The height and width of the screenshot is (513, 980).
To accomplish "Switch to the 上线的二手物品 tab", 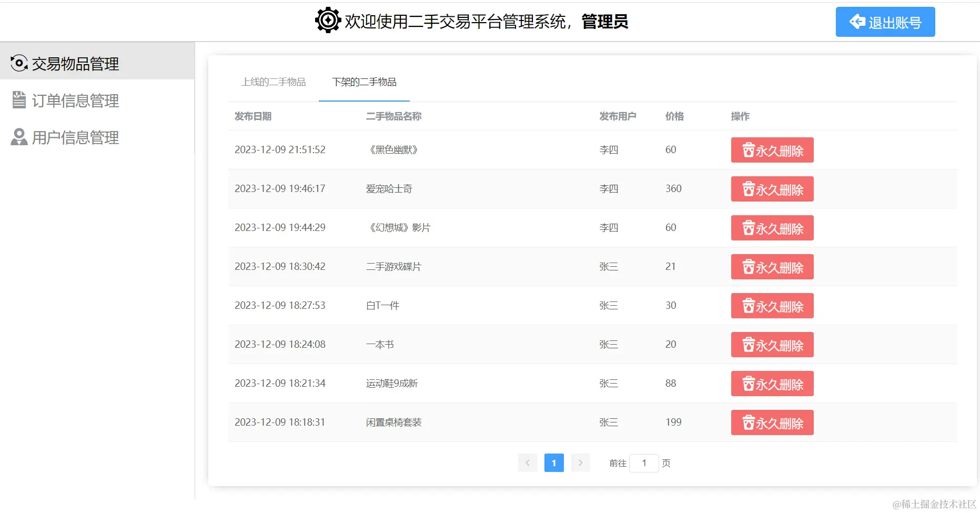I will [274, 82].
